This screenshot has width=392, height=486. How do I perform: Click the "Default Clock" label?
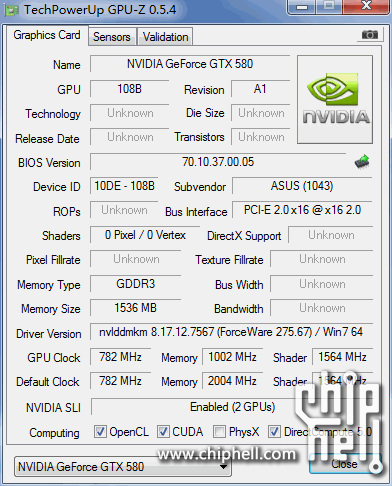tap(48, 382)
